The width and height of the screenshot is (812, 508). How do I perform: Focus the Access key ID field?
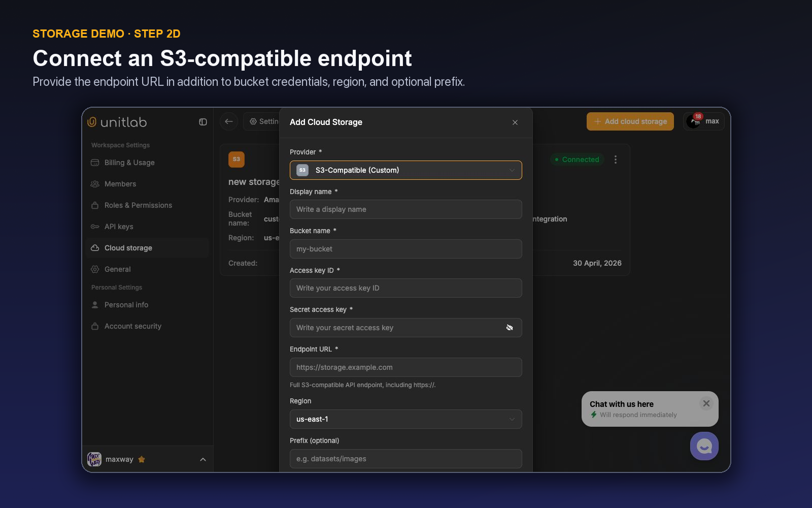tap(406, 288)
